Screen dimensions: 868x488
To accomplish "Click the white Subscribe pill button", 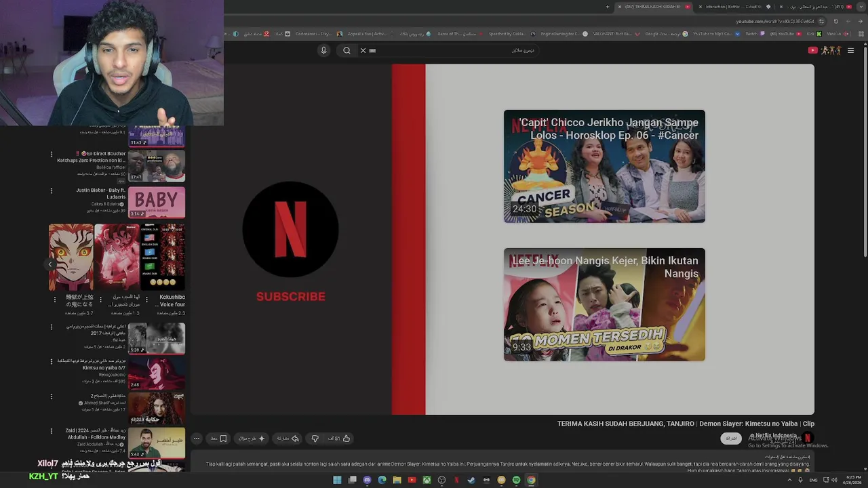I will pos(731,439).
